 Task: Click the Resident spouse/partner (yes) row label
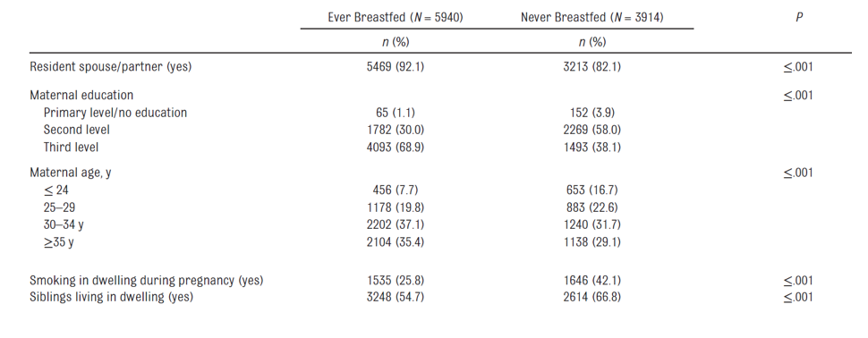tap(111, 67)
